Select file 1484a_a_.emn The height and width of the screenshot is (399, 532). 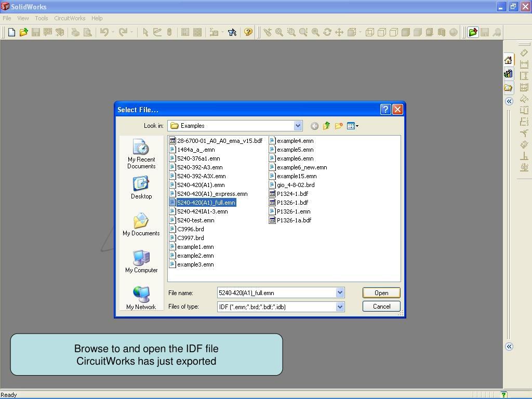(192, 150)
